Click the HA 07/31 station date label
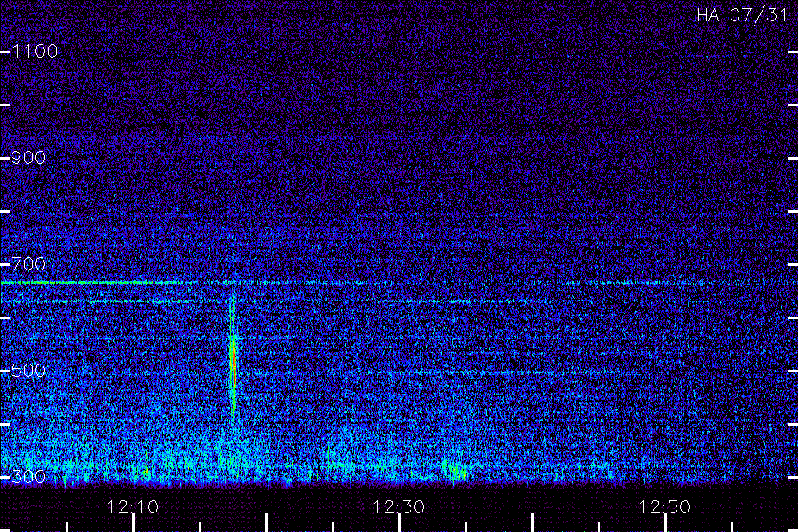798x532 pixels. click(x=741, y=15)
